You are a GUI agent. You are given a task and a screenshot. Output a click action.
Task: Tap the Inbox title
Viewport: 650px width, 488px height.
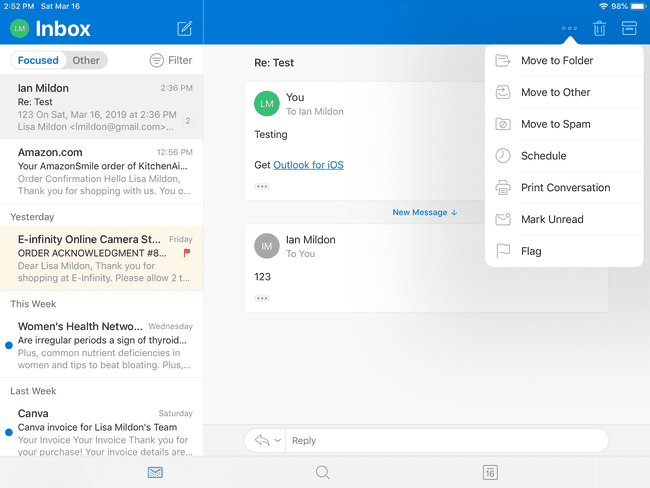coord(63,29)
